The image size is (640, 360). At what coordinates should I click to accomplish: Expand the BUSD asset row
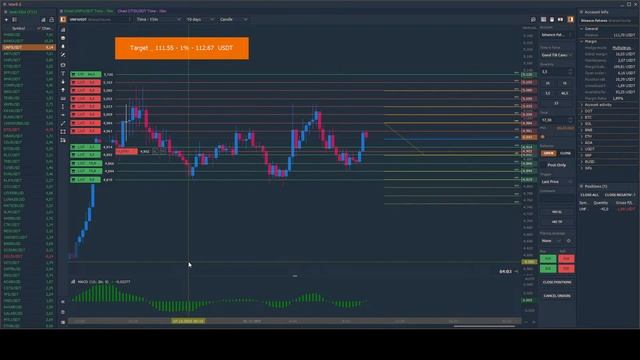point(582,162)
